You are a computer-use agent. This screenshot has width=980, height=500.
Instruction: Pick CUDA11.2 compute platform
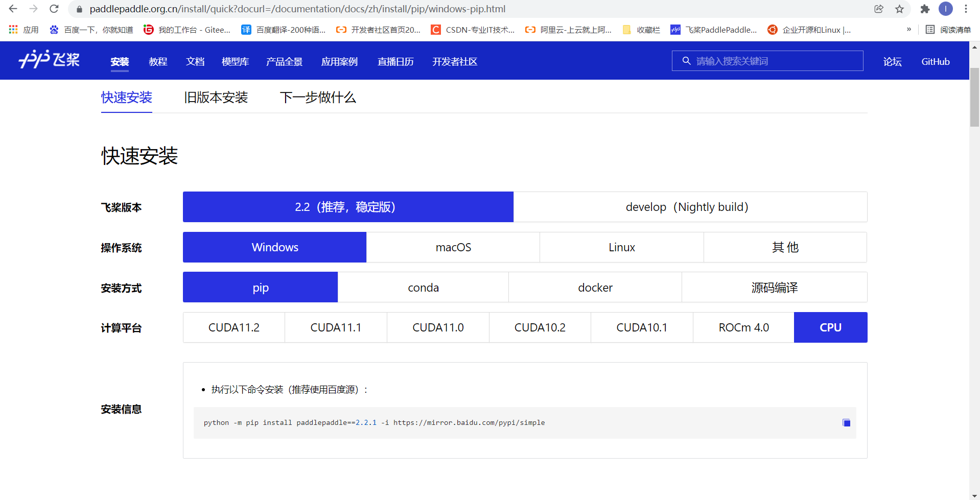pyautogui.click(x=234, y=327)
